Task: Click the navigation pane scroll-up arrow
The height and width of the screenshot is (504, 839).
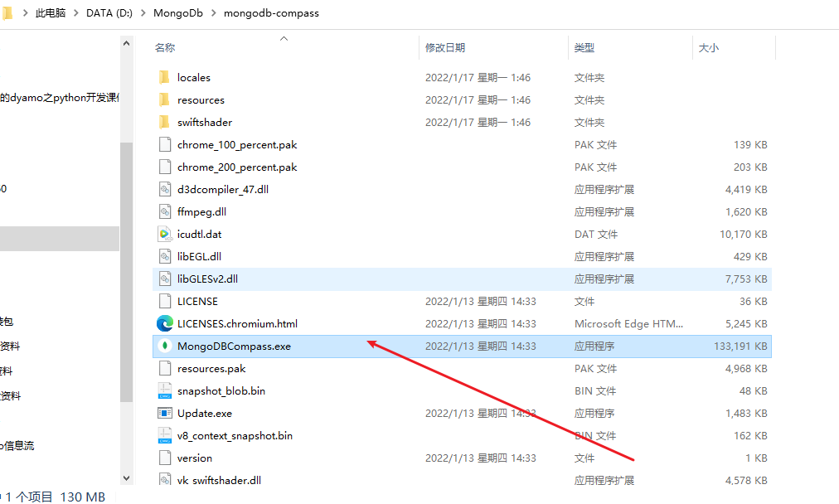Action: click(x=126, y=43)
